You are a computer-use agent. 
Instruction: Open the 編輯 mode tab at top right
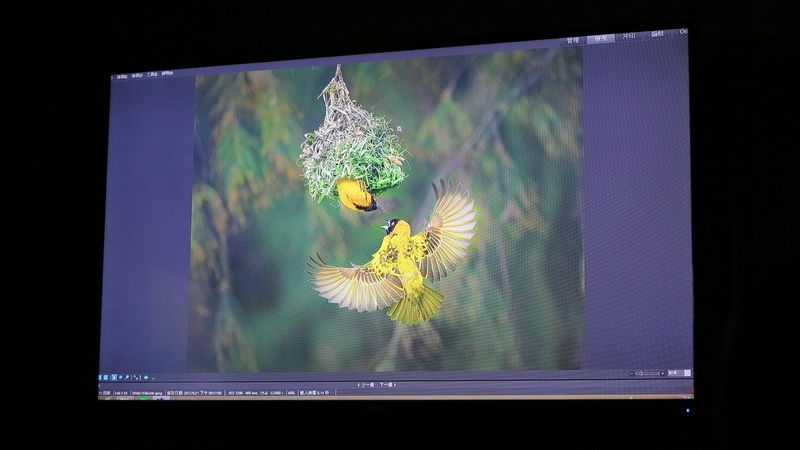tap(657, 34)
